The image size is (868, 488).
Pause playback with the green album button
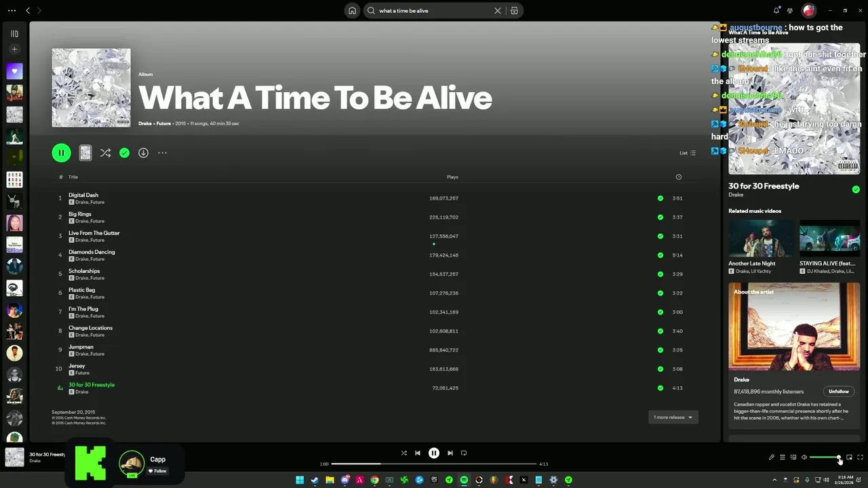[x=61, y=153]
